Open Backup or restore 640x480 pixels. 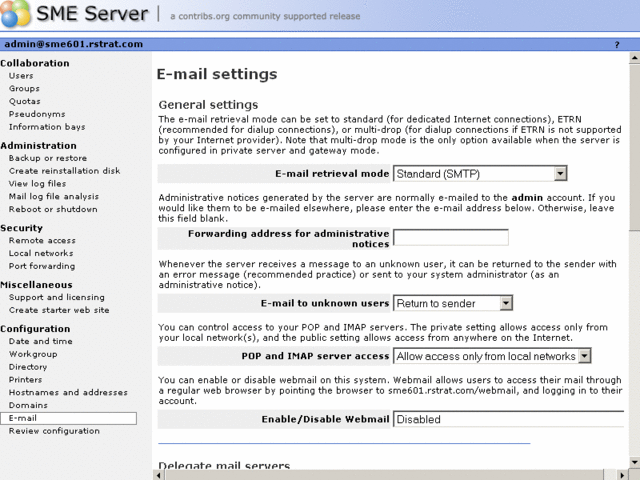point(48,158)
